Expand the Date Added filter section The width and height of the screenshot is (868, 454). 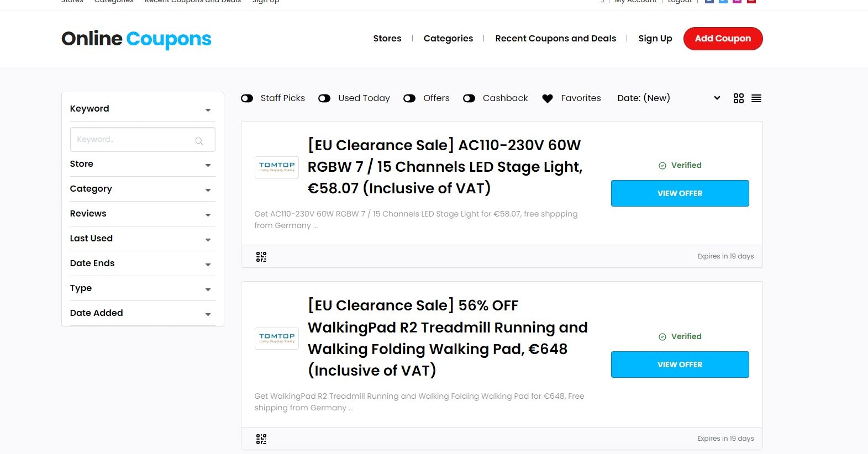[x=143, y=313]
